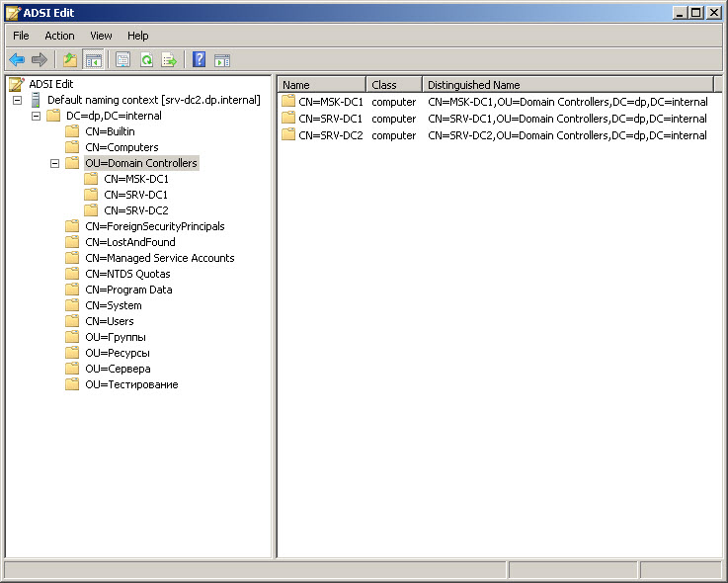Click the distinguished name of CN=SRV-DC2
Screen dimensions: 728x583
[x=567, y=135]
